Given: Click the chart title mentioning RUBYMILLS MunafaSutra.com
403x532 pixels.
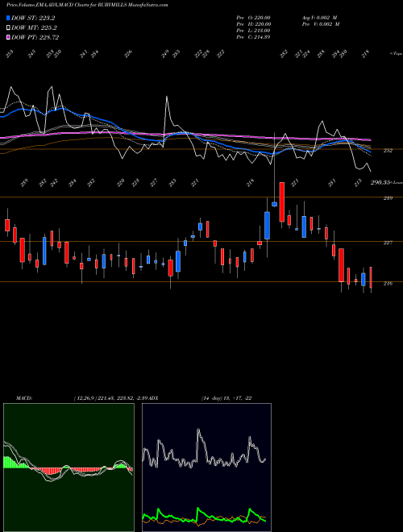Looking at the screenshot, I should [x=87, y=5].
